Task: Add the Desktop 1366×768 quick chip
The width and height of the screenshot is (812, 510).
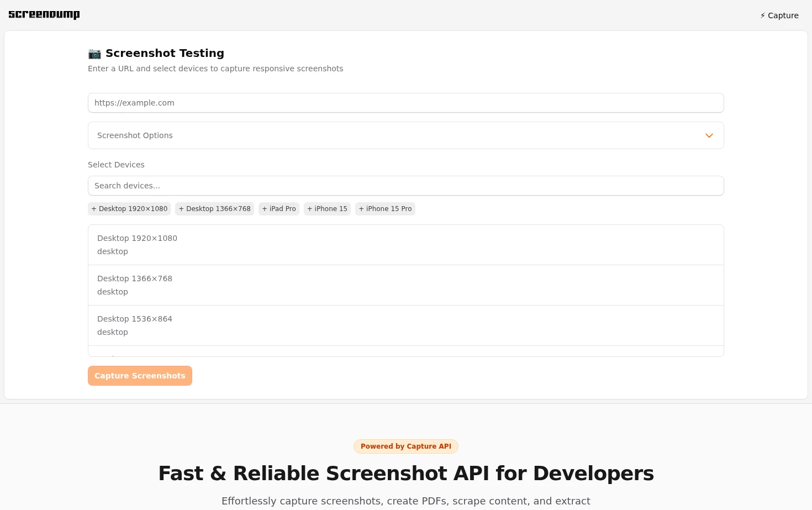Action: tap(215, 209)
